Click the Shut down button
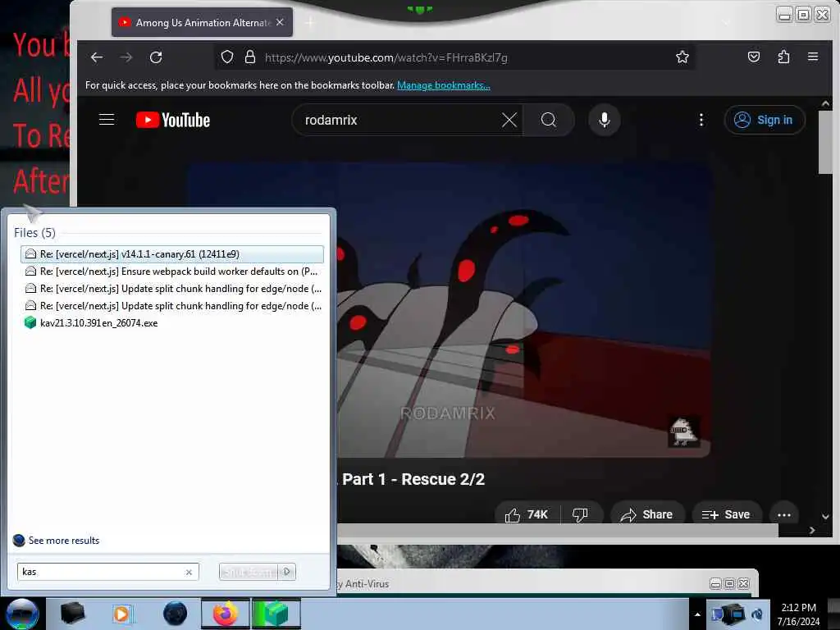This screenshot has height=630, width=840. click(x=249, y=572)
